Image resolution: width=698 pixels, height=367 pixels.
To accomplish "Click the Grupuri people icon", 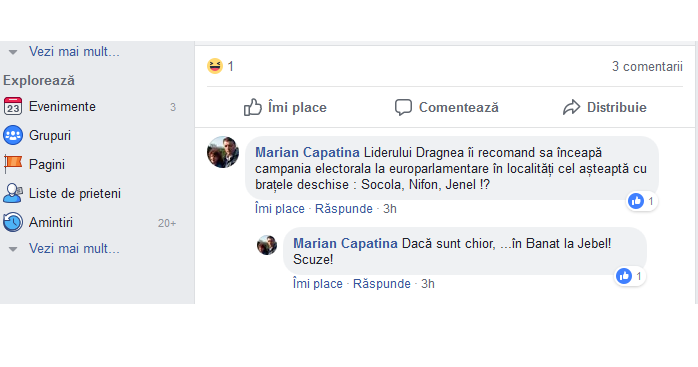I will point(12,135).
